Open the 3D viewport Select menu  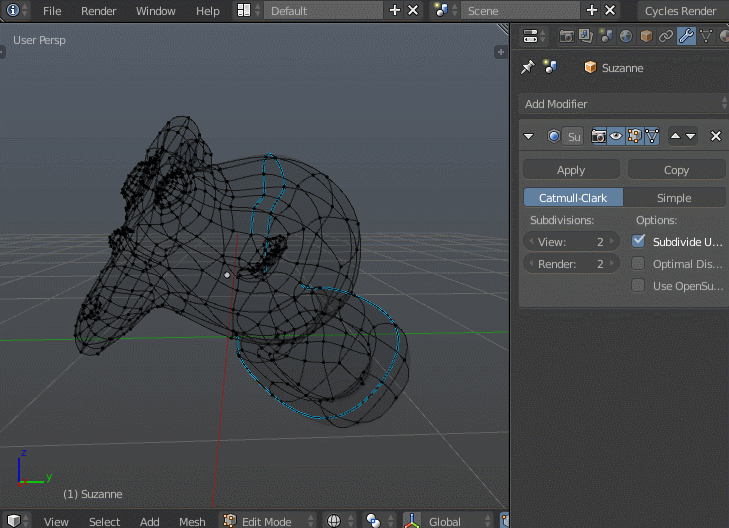[x=105, y=521]
